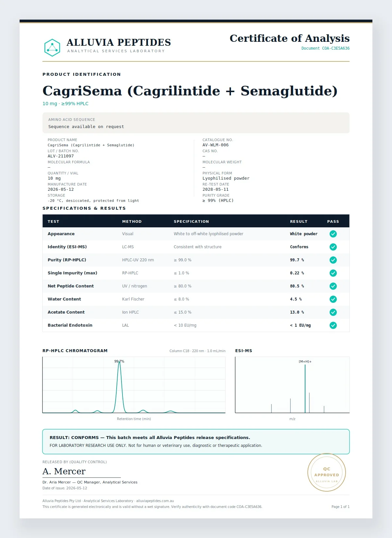Click the 'Column C18 · 220 nm' caption
Image resolution: width=392 pixels, height=538 pixels.
[x=197, y=351]
